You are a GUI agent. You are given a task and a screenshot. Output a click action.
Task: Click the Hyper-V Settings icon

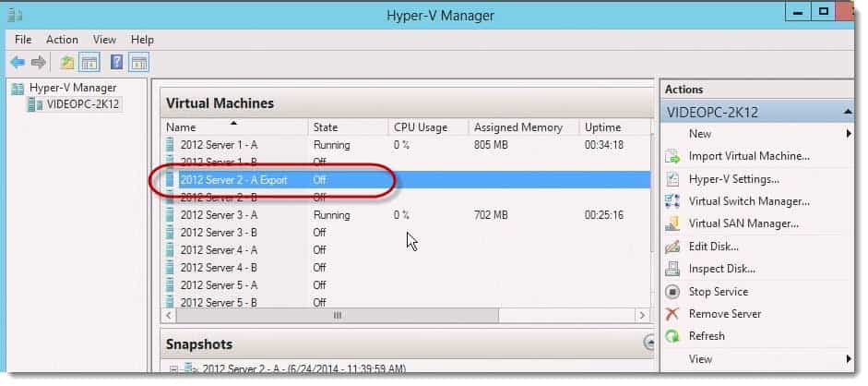(672, 179)
